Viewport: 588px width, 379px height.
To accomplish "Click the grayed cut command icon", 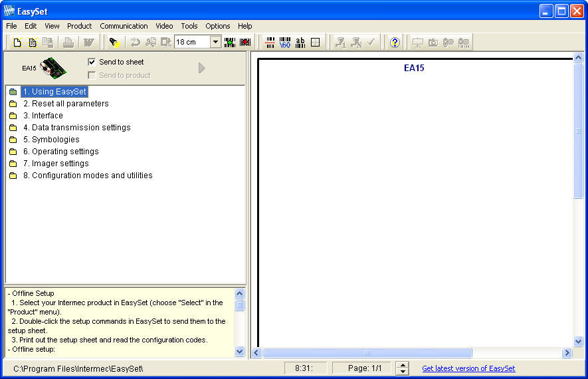I will (151, 42).
